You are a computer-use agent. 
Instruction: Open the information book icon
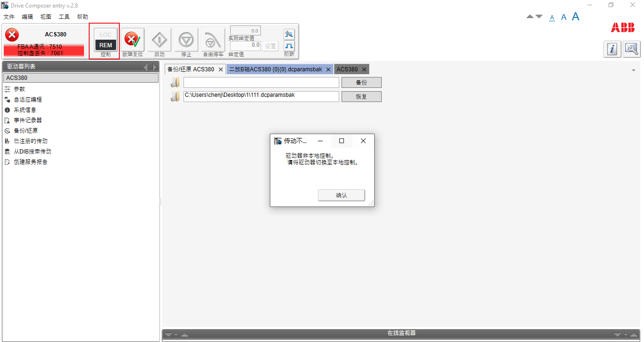(612, 49)
